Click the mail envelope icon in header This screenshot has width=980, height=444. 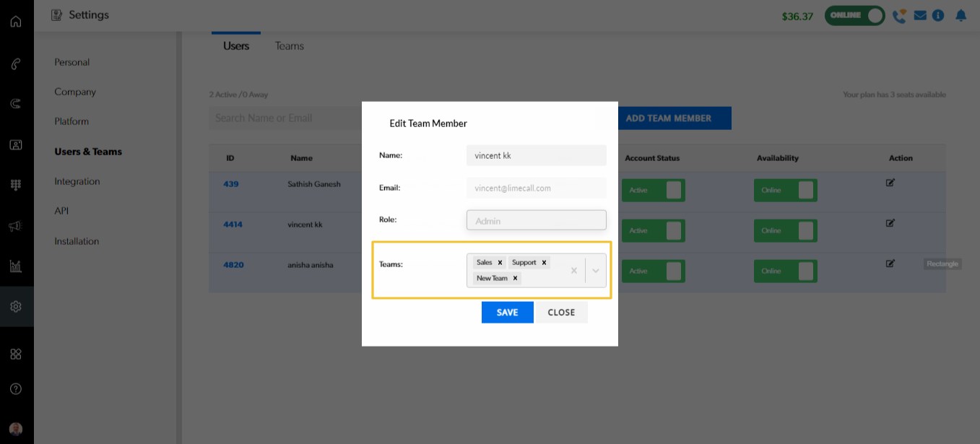pyautogui.click(x=920, y=15)
